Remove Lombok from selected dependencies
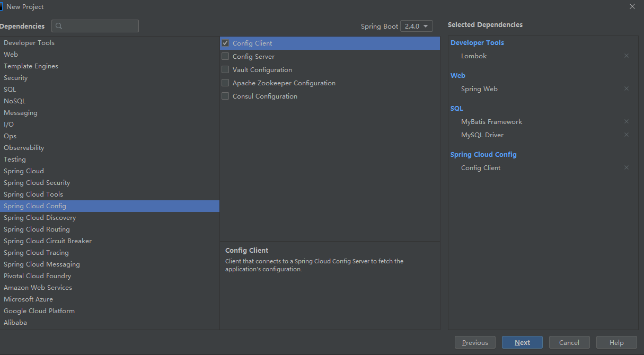 tap(627, 56)
